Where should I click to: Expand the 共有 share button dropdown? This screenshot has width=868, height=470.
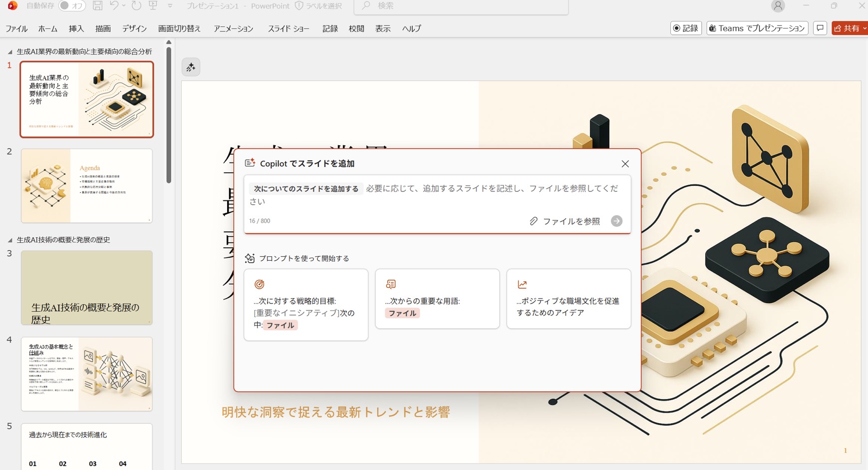865,28
